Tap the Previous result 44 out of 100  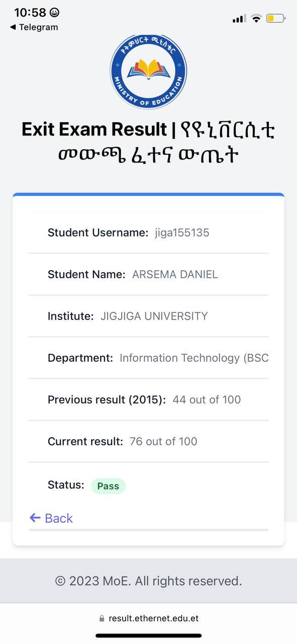207,399
